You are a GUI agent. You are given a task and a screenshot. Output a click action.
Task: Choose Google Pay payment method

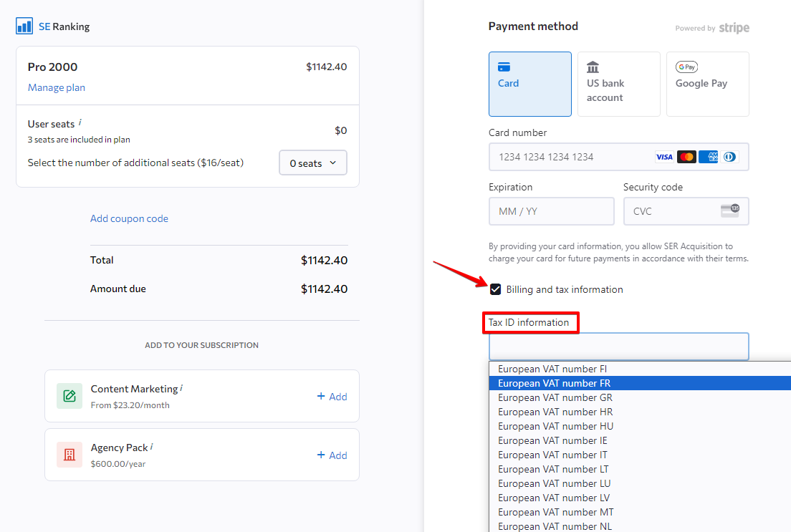tap(707, 84)
